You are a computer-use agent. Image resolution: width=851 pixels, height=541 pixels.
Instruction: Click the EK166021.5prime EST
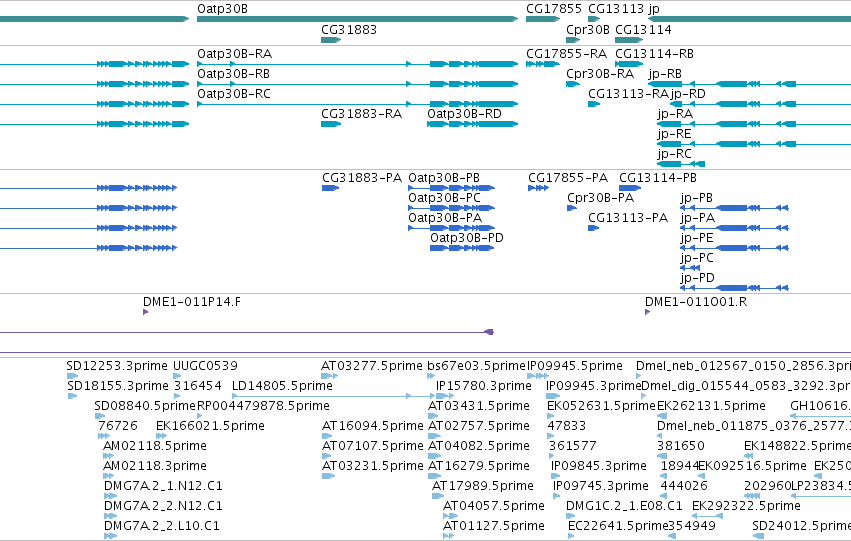(x=161, y=436)
